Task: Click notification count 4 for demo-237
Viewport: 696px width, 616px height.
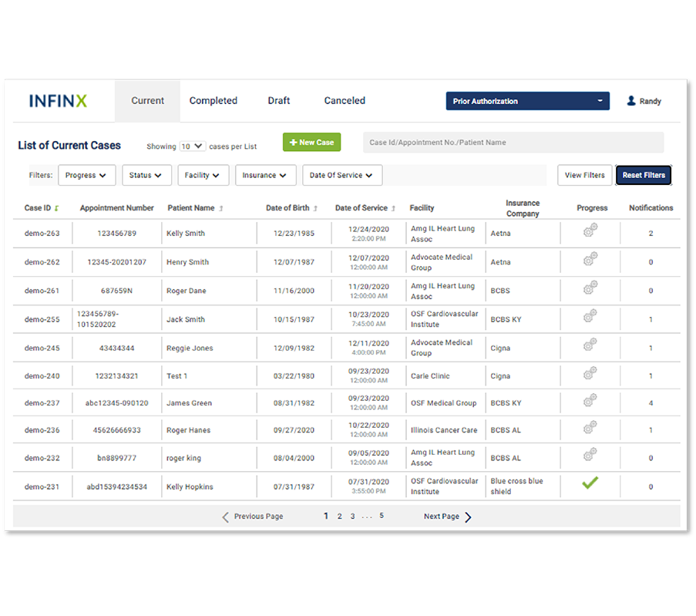Action: (x=651, y=403)
